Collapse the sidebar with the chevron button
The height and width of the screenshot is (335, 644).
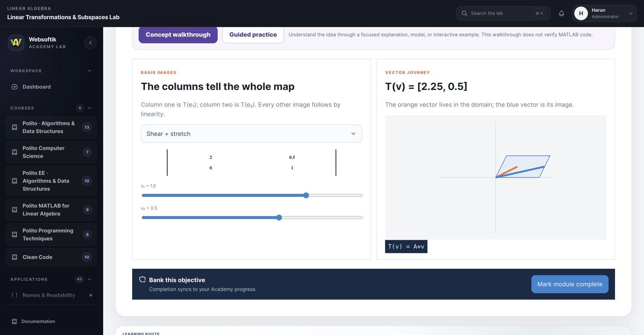90,43
